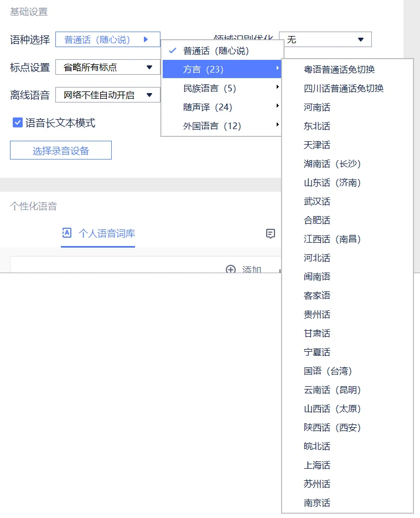Choose 闽南语 in the dialect submenu

[x=317, y=277]
